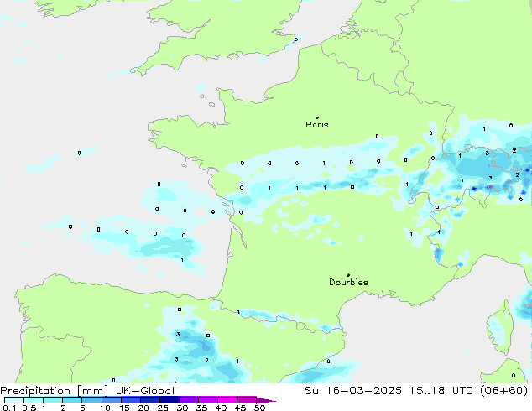Pick the 0.5–1 mm legend color swatch
532x411 pixels.
tap(34, 400)
